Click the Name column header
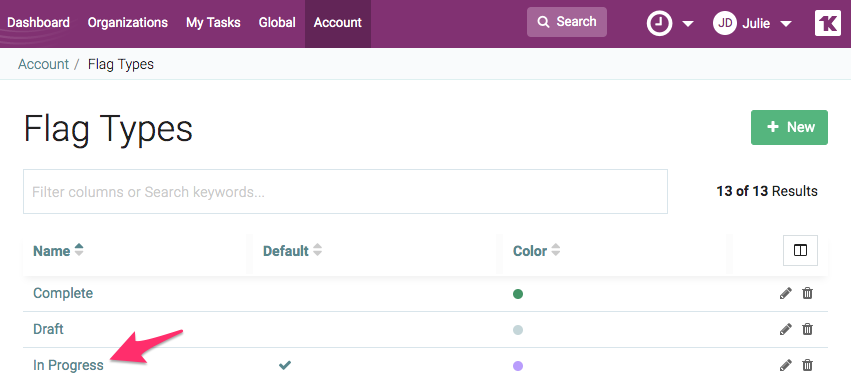Screen dimensions: 851x381 pyautogui.click(x=52, y=251)
